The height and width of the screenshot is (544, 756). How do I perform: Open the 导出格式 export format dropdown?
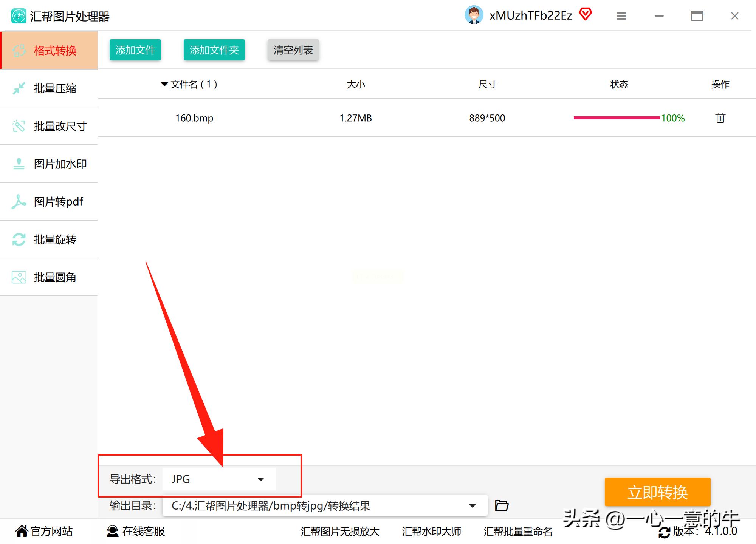[219, 479]
